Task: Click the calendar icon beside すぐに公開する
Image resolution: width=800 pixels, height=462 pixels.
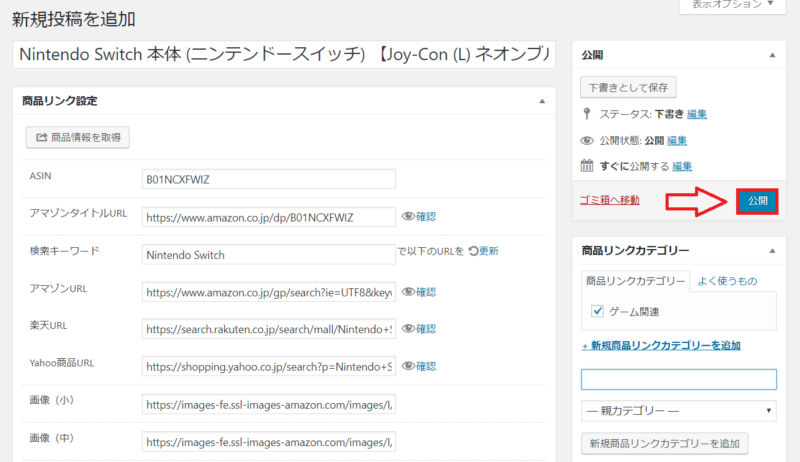Action: [587, 166]
